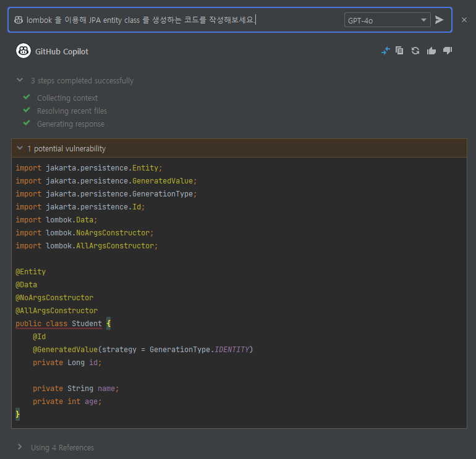
Task: Close the Copilot inline chat
Action: coord(464,20)
